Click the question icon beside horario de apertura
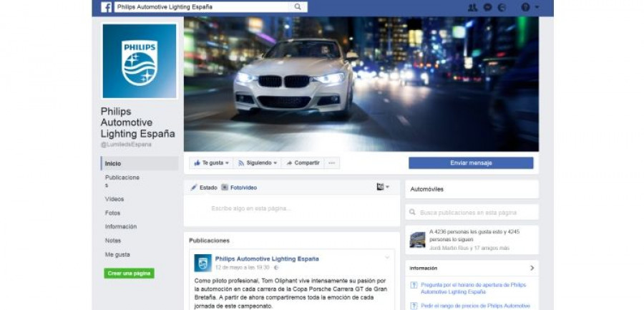Image resolution: width=644 pixels, height=310 pixels. point(414,285)
